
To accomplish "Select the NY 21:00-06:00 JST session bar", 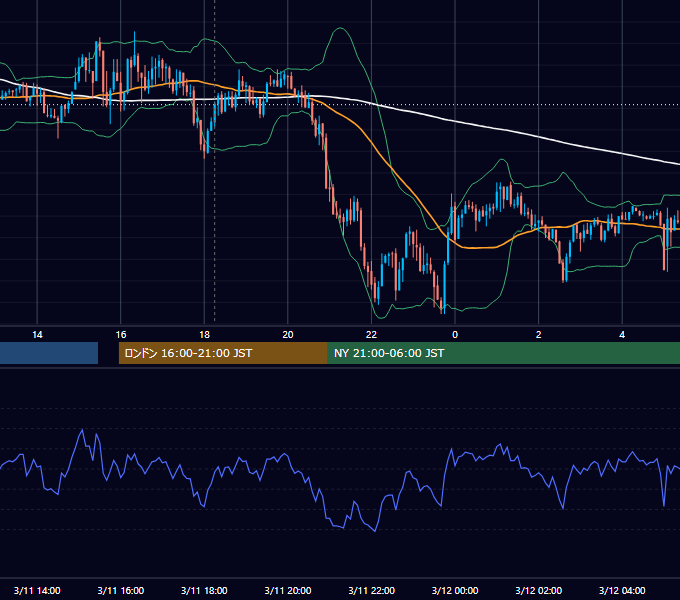I will 503,353.
